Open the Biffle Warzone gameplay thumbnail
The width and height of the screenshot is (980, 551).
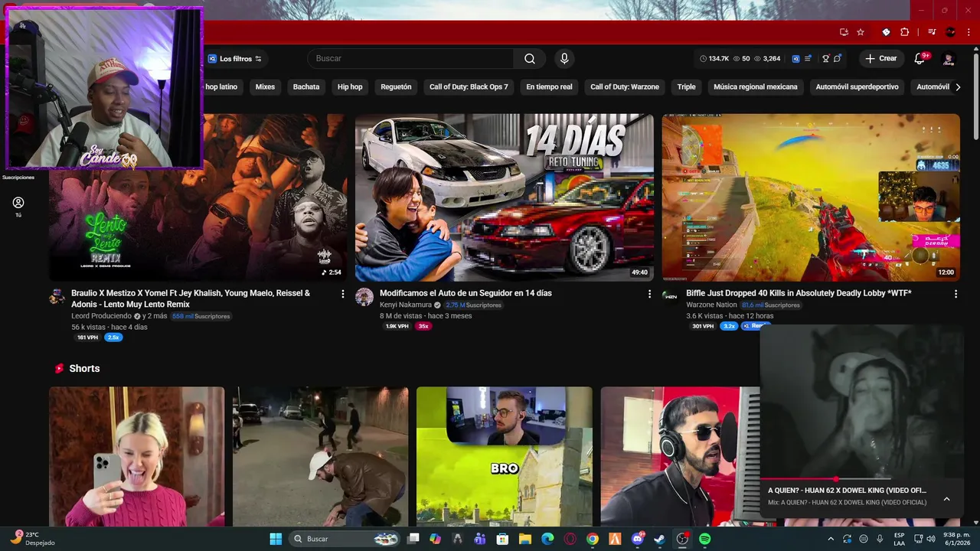tap(811, 197)
